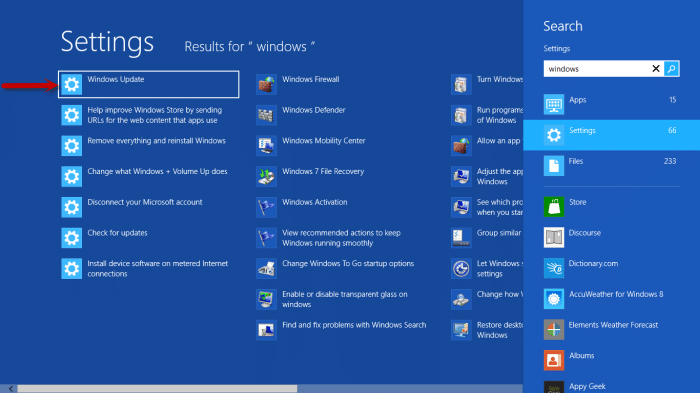Click the Restore desktop icon

click(461, 330)
